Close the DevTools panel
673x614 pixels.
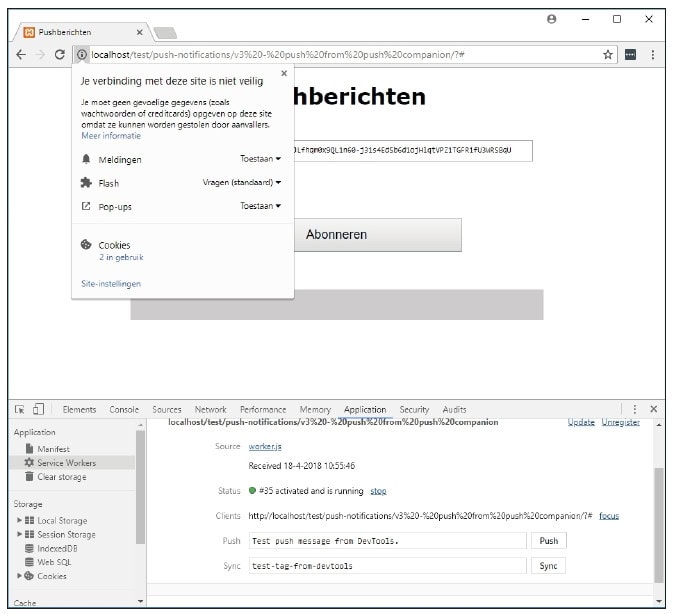653,409
